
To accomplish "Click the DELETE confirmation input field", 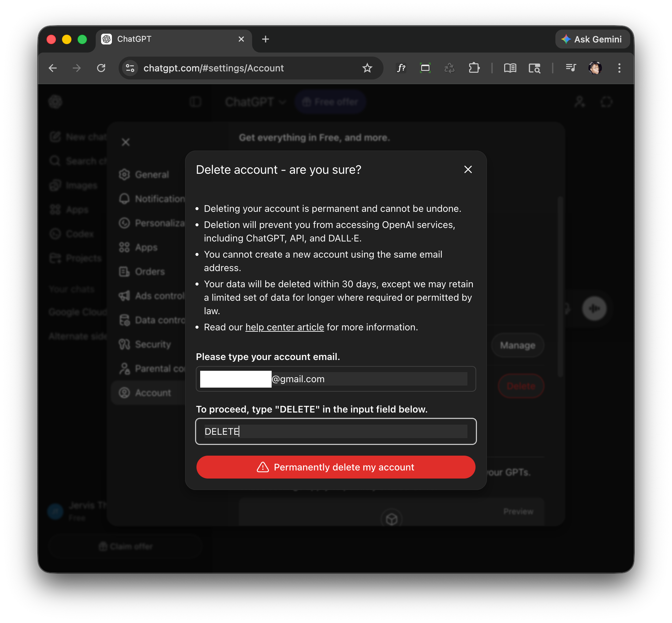I will point(336,431).
